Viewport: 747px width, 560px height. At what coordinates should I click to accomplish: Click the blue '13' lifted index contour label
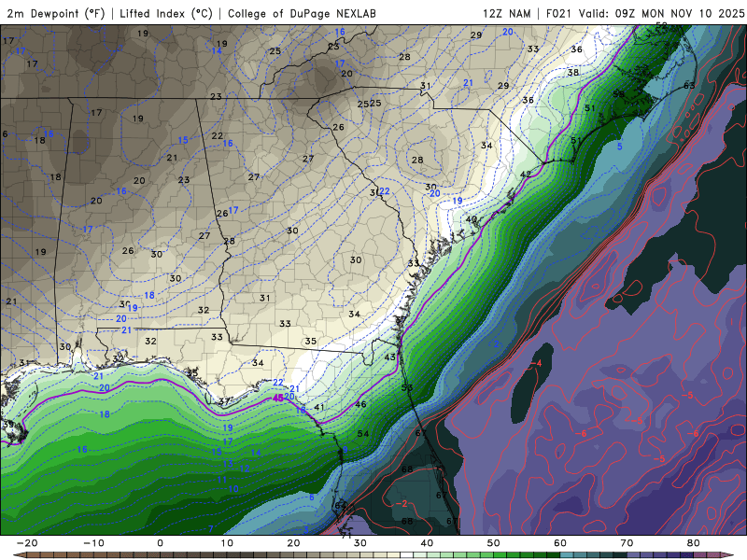pos(228,463)
